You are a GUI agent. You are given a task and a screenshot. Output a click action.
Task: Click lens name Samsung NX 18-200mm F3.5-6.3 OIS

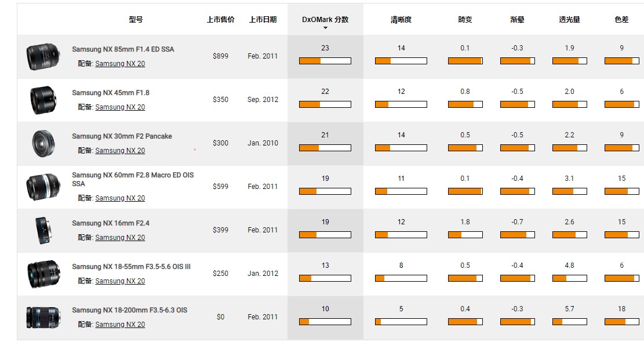pos(129,310)
